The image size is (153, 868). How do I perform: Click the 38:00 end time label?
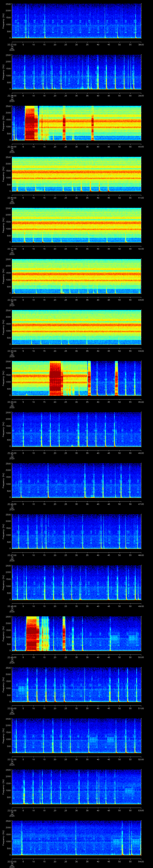[x=141, y=44]
